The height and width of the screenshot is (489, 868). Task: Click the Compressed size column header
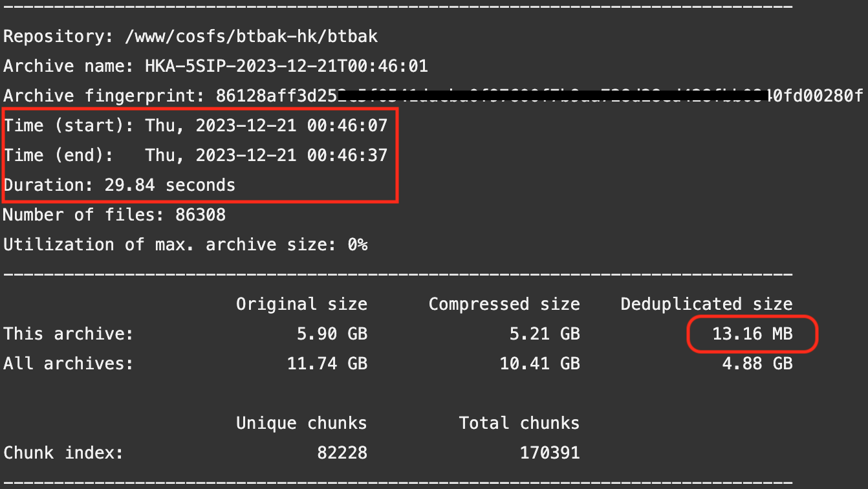pyautogui.click(x=504, y=304)
